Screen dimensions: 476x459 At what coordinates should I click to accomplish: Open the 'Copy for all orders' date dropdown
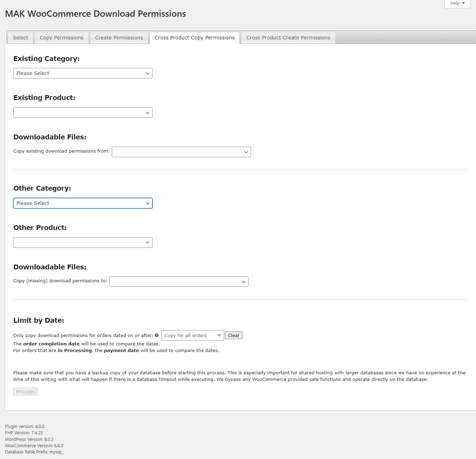193,335
